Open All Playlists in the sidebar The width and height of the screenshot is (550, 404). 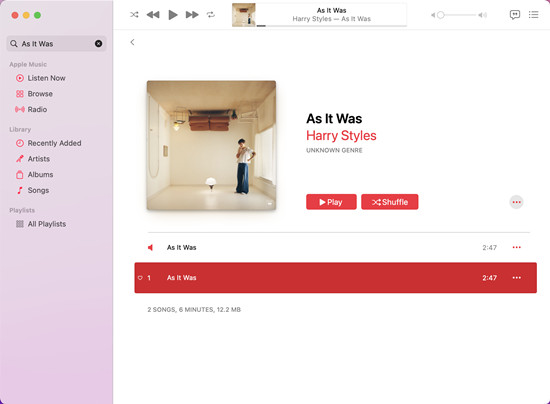click(47, 224)
